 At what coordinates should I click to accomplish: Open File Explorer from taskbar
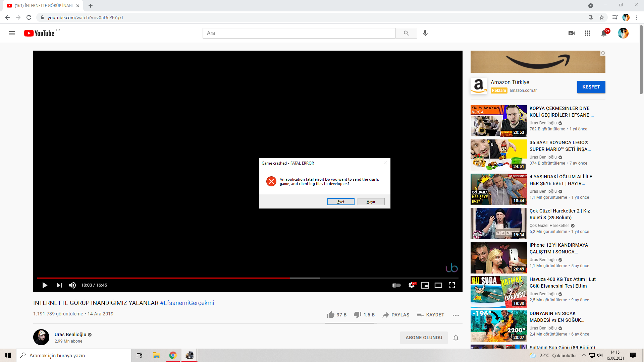point(156,355)
